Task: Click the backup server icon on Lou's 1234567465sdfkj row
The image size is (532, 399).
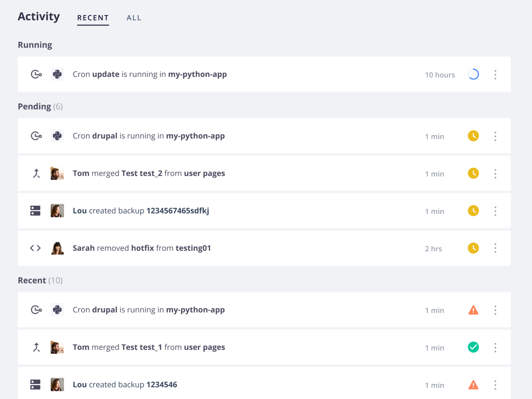Action: click(35, 210)
